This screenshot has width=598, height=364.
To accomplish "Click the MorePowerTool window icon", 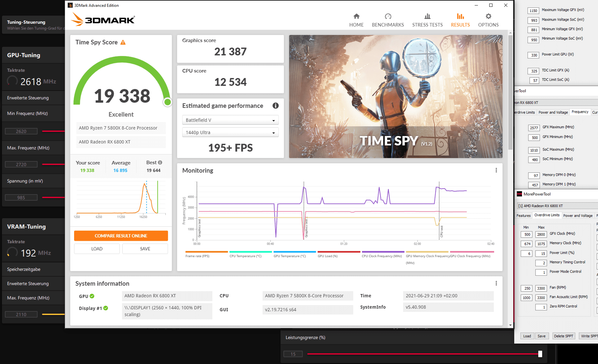I will pyautogui.click(x=519, y=194).
